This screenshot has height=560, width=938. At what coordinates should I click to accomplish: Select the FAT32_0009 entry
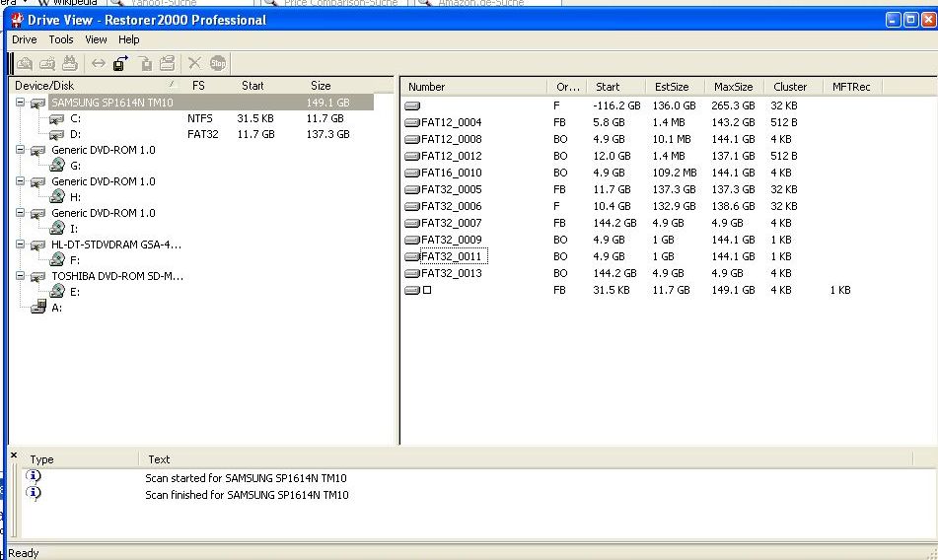click(451, 240)
